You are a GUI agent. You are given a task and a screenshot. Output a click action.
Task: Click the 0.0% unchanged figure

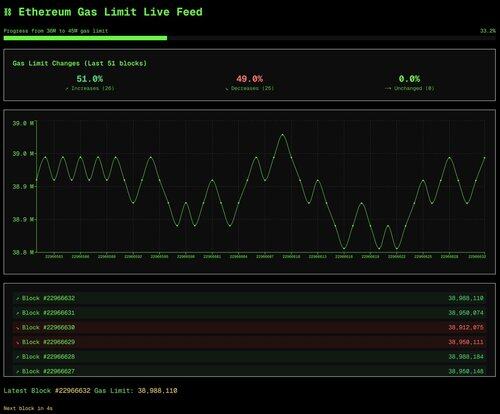409,79
